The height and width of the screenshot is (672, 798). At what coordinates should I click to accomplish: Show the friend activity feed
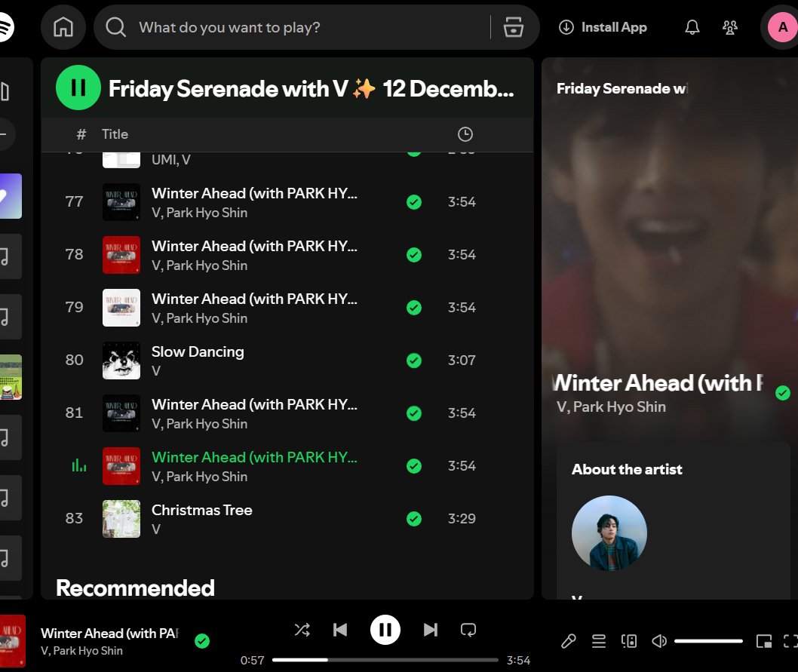pos(729,27)
